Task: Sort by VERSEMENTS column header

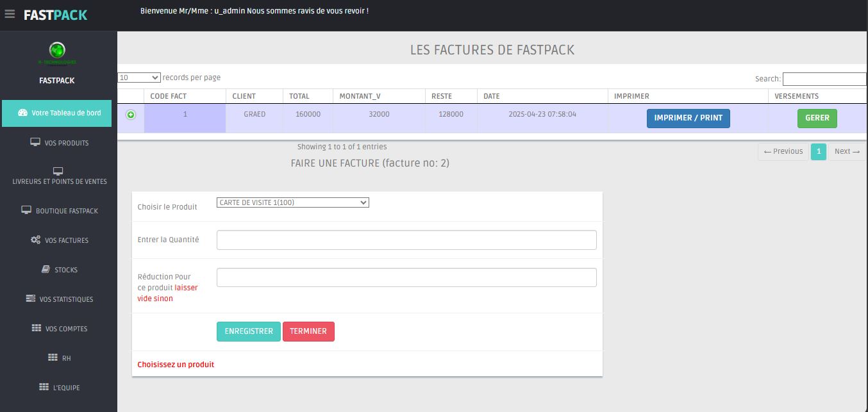Action: [817, 96]
